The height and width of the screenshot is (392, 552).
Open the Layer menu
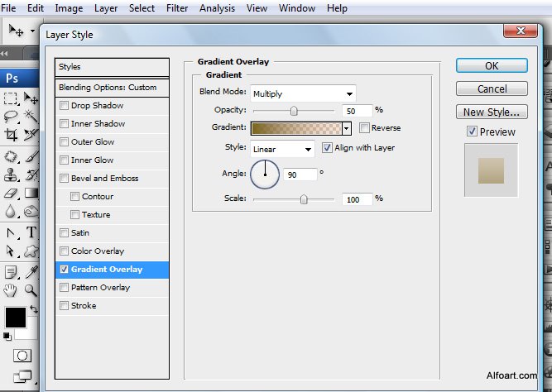pos(106,8)
